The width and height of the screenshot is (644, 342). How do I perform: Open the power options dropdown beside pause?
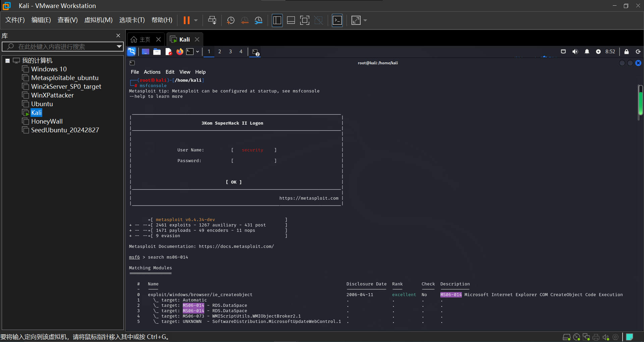click(x=196, y=20)
